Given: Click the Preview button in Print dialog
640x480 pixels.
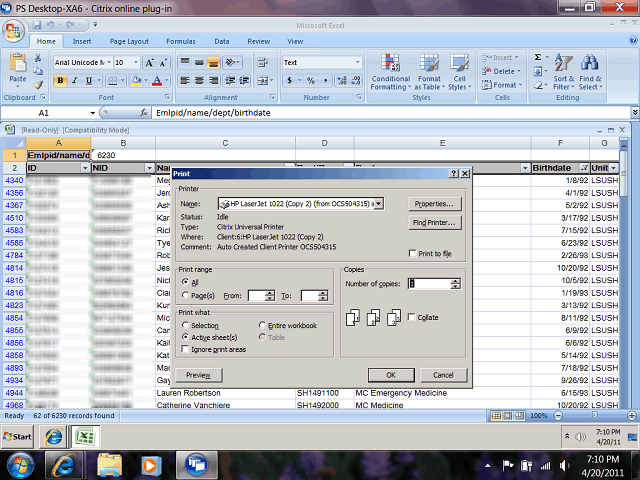Looking at the screenshot, I should pyautogui.click(x=198, y=375).
